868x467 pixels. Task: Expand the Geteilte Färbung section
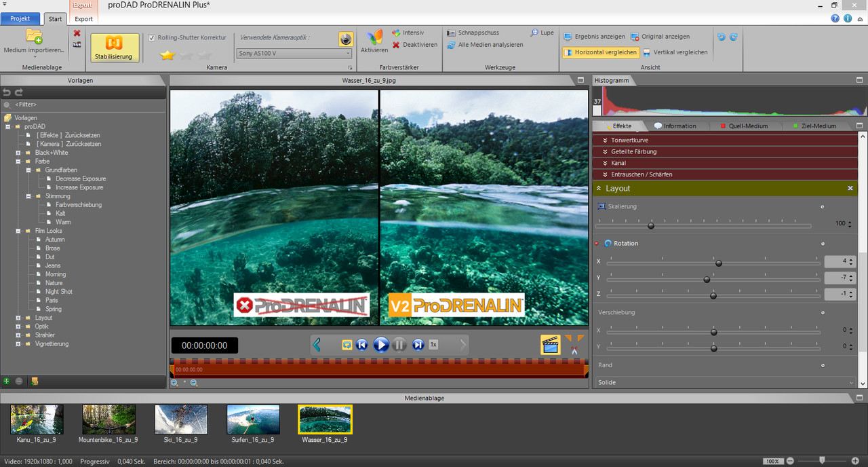725,151
